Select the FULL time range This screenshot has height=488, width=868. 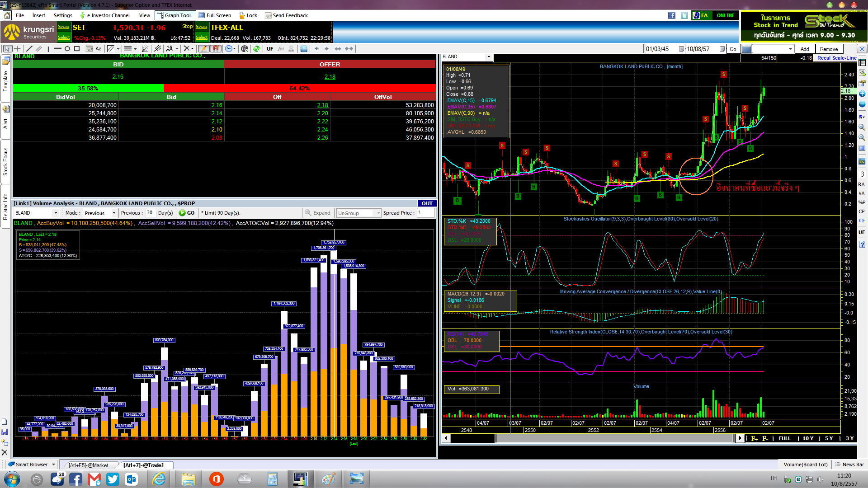784,438
